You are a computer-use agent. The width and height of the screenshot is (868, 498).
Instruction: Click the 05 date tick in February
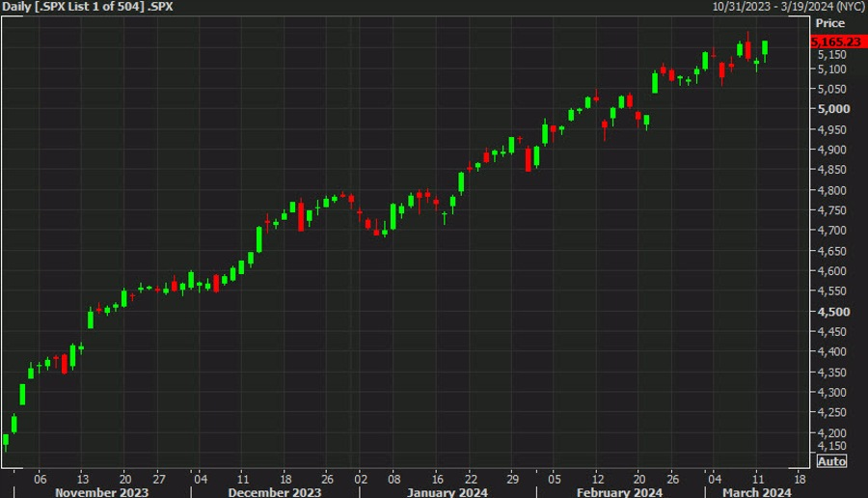(x=555, y=479)
